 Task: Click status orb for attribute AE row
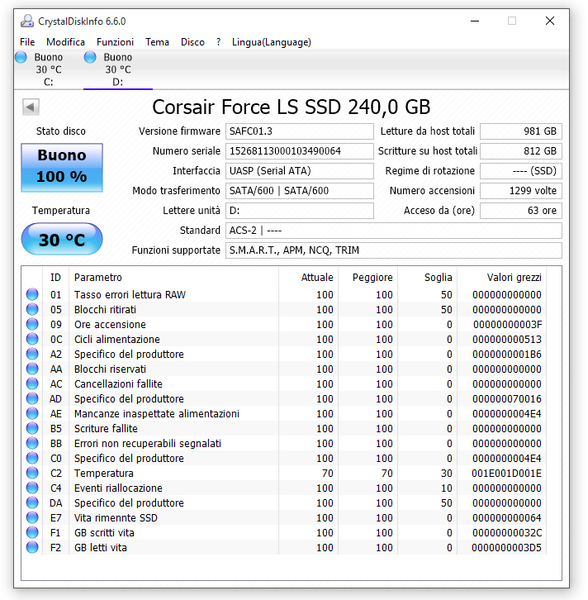(32, 414)
